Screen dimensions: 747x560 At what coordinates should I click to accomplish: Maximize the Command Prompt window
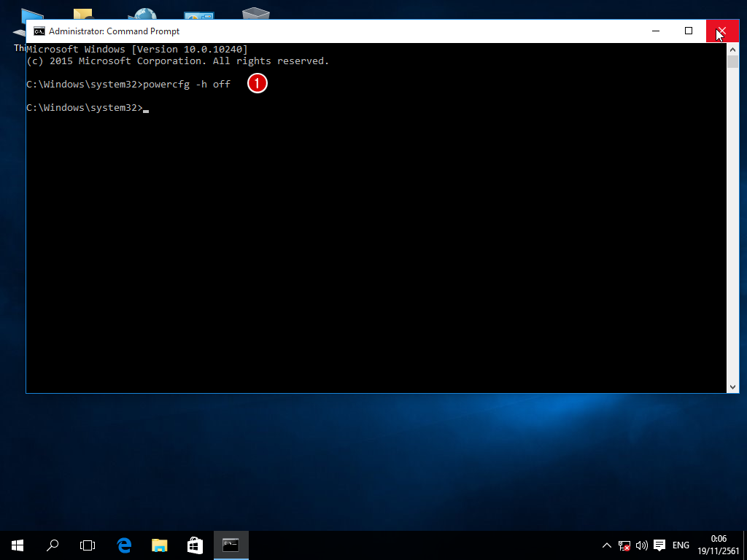[688, 31]
